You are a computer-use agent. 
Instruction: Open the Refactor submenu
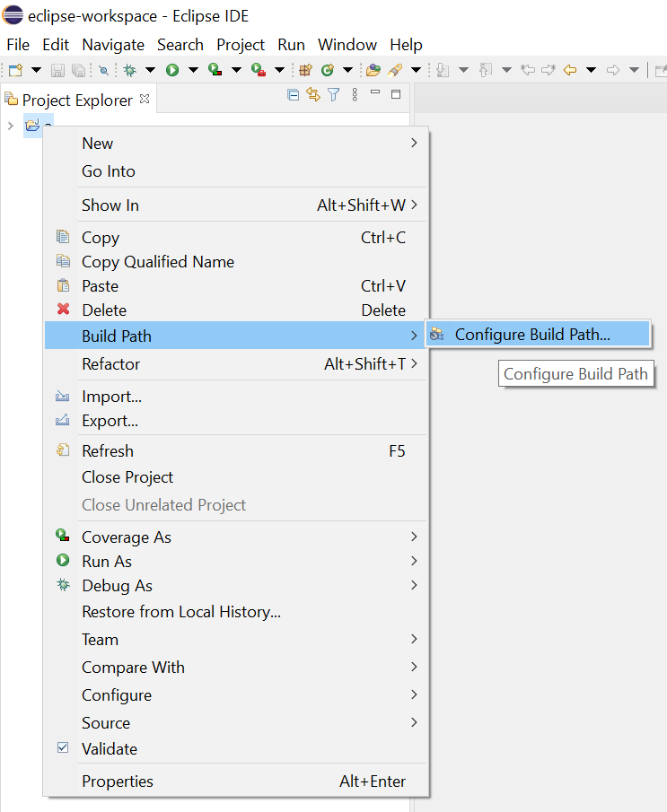pos(236,364)
